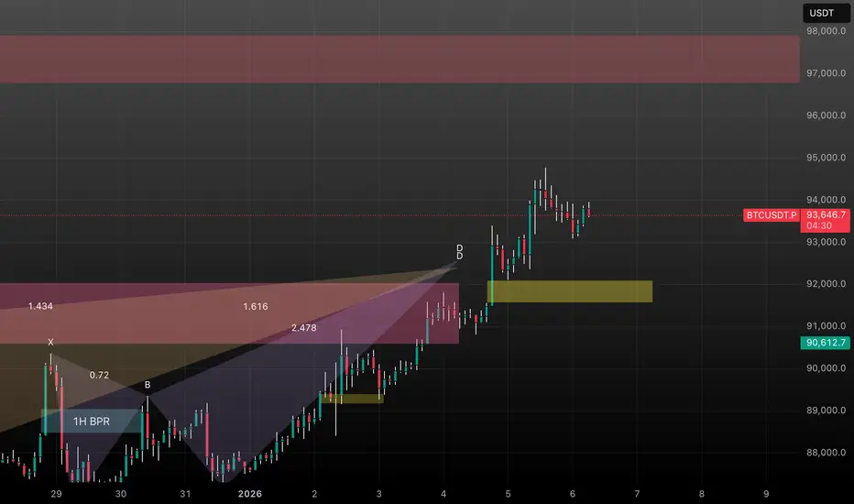The width and height of the screenshot is (854, 504).
Task: Click the 97,000.0 price axis label
Action: [x=826, y=73]
